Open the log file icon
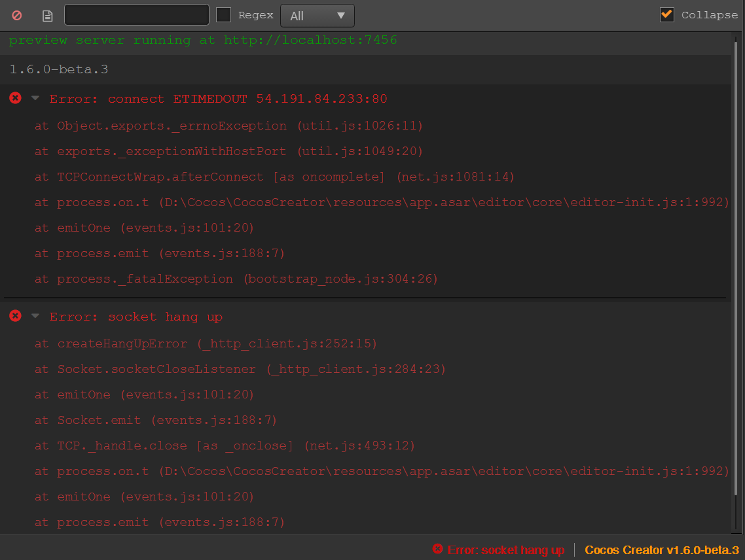Viewport: 745px width, 560px height. point(47,15)
